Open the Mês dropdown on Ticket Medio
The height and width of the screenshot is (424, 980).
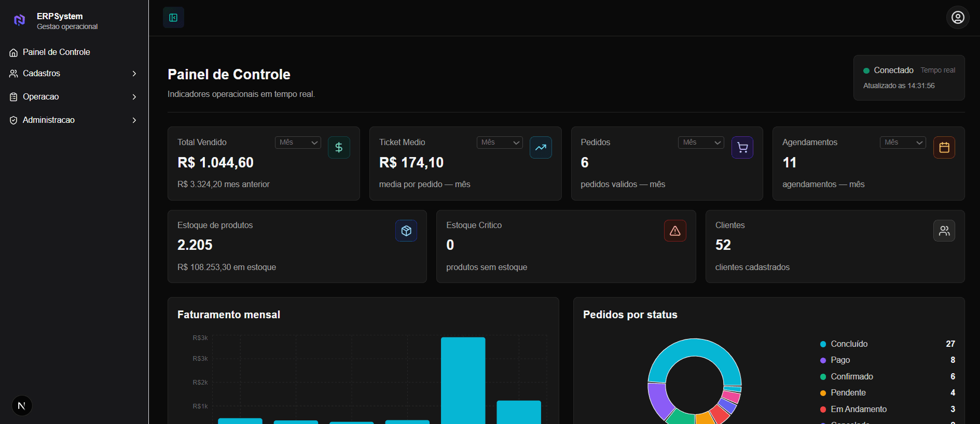coord(500,143)
